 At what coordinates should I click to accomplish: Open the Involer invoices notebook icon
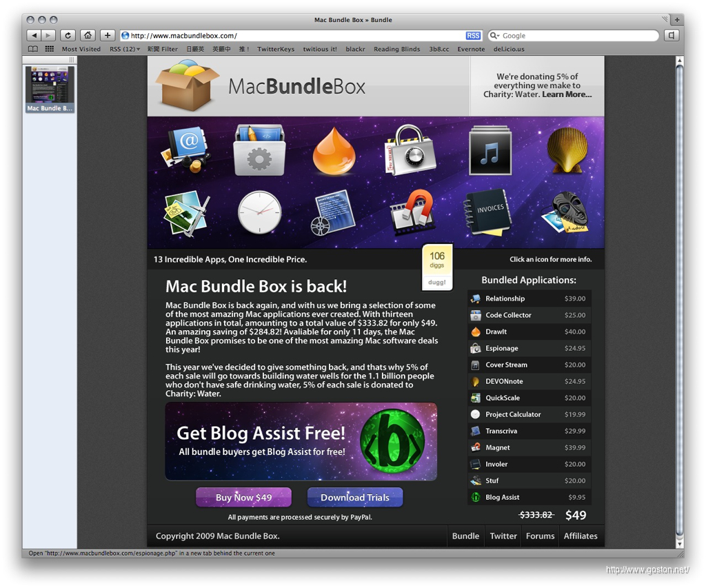[489, 212]
